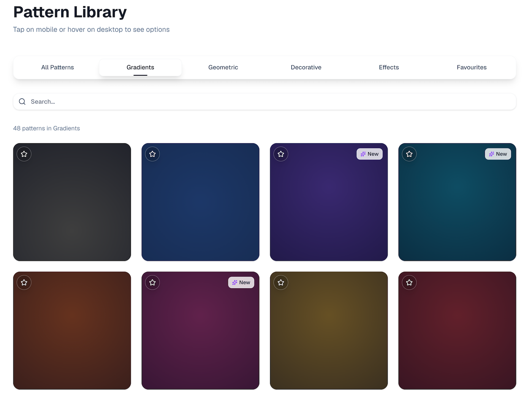The height and width of the screenshot is (397, 532).
Task: Open the Effects tab
Action: click(389, 67)
